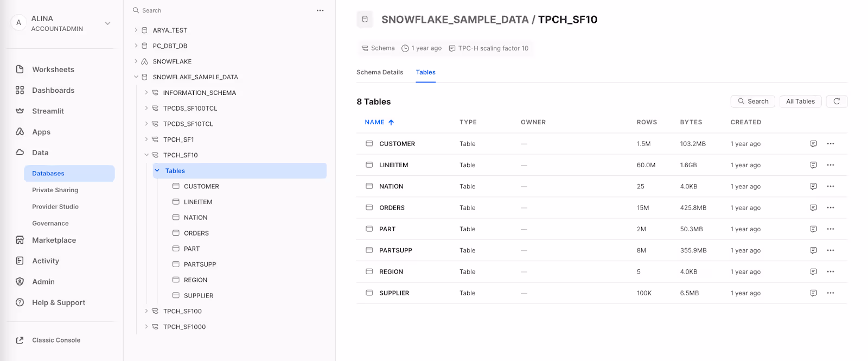Expand the PC_DBT_DB database
This screenshot has height=361, width=868.
pyautogui.click(x=136, y=46)
